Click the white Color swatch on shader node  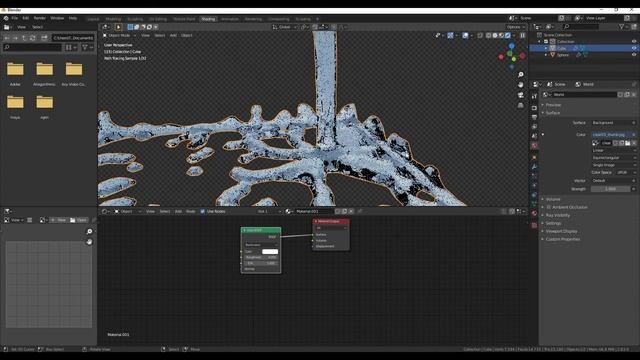(270, 251)
